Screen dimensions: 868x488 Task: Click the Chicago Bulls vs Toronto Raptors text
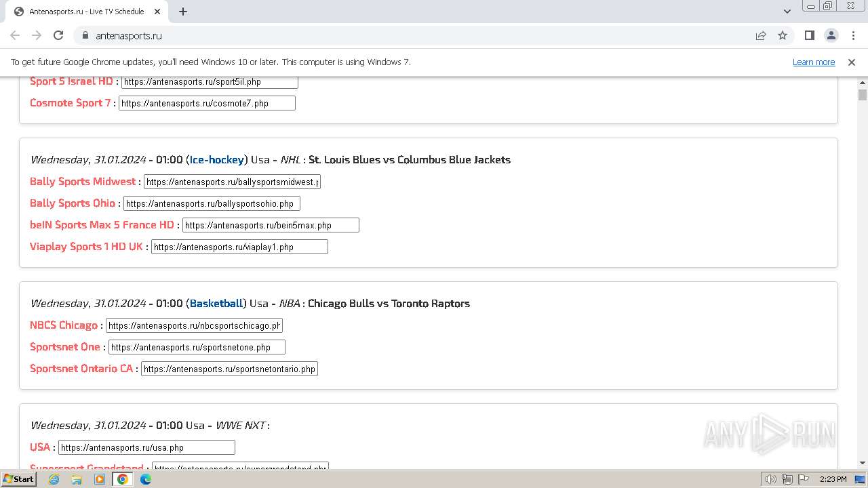click(389, 304)
